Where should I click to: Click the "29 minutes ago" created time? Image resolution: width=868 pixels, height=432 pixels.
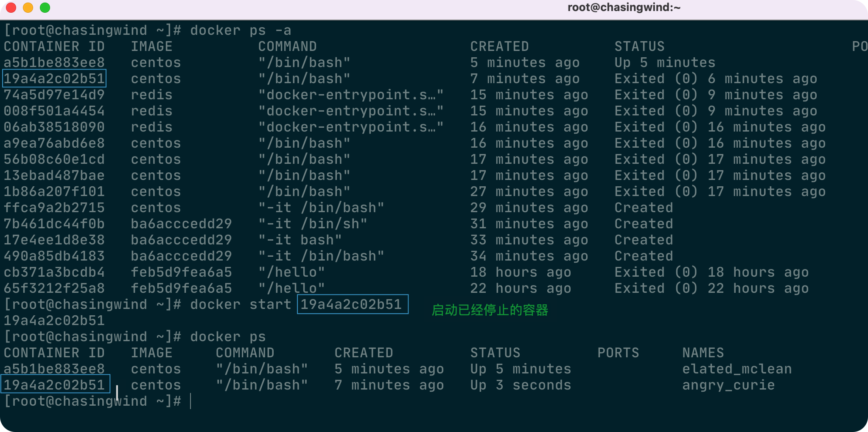click(529, 208)
